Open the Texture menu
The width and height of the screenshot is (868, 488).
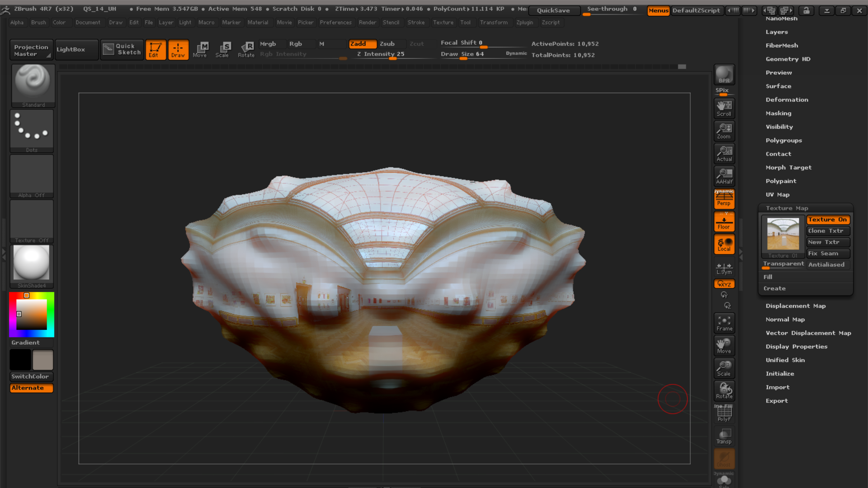click(443, 22)
